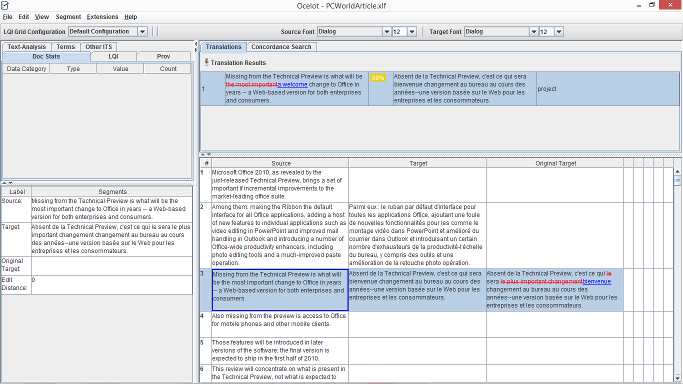The image size is (683, 384).
Task: Open the Segment menu
Action: [68, 17]
